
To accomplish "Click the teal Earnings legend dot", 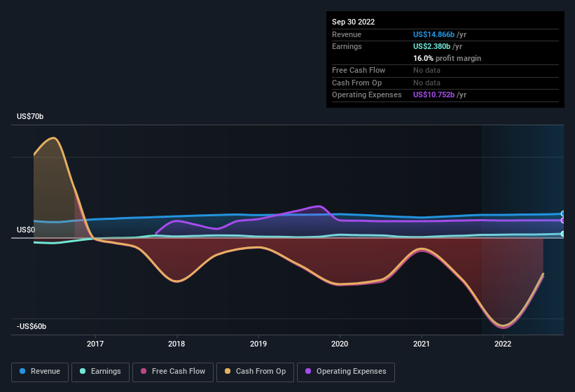I will [83, 371].
